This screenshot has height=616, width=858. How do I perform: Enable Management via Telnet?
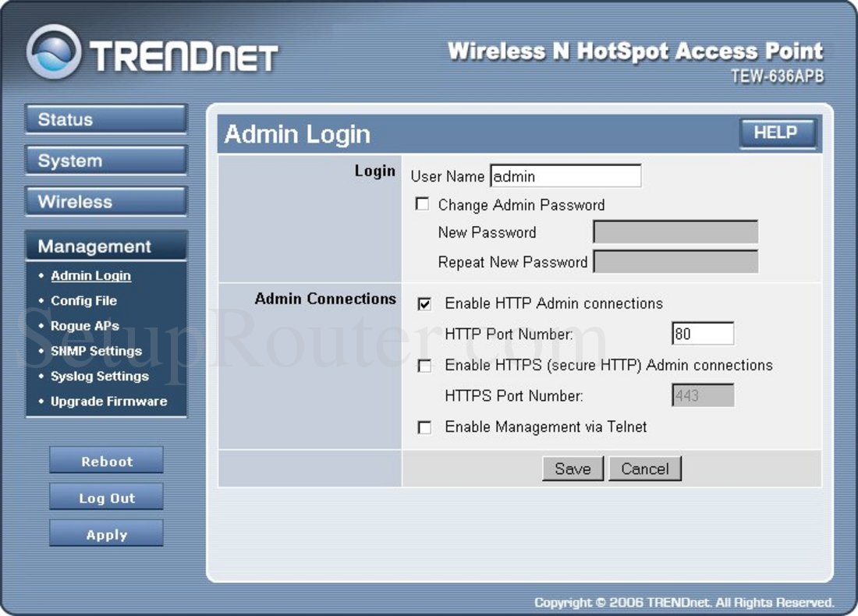[x=424, y=427]
